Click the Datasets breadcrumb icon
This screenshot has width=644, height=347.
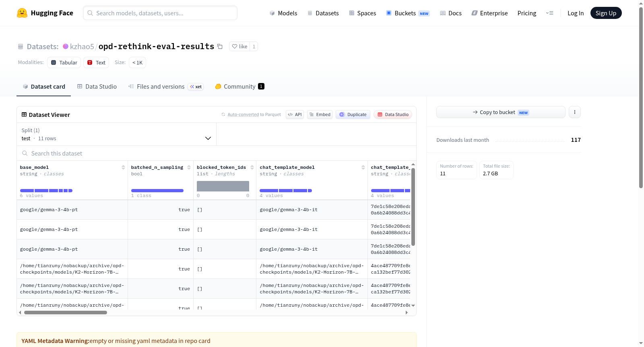point(21,46)
